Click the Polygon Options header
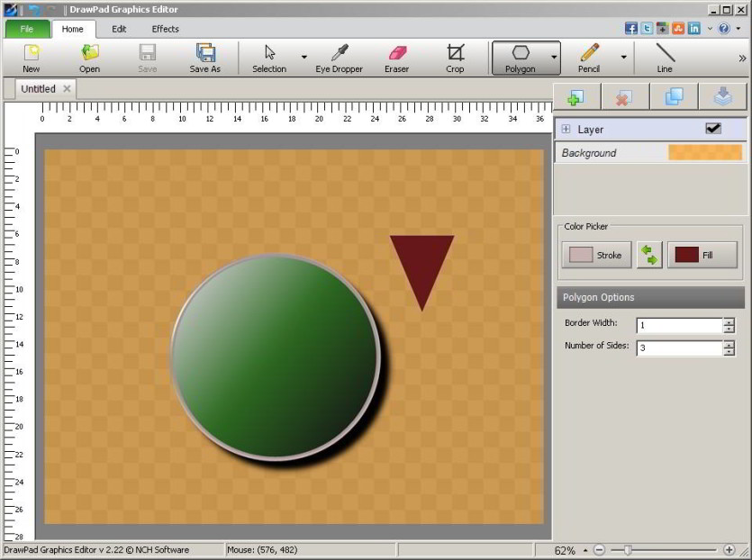 [x=650, y=297]
